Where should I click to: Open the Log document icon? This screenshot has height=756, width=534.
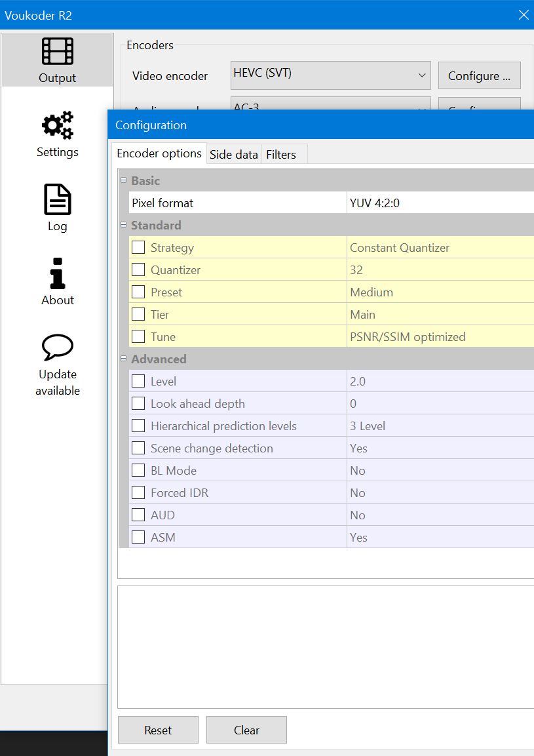(x=58, y=199)
